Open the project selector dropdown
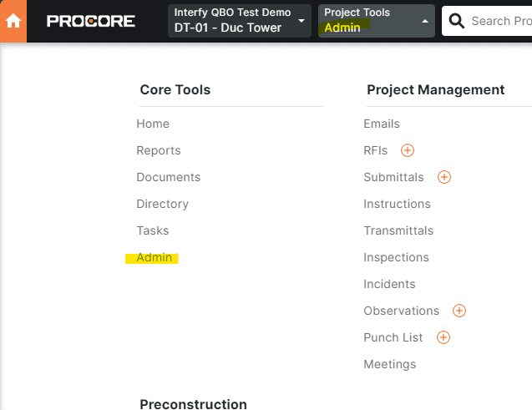532x410 pixels. point(239,21)
